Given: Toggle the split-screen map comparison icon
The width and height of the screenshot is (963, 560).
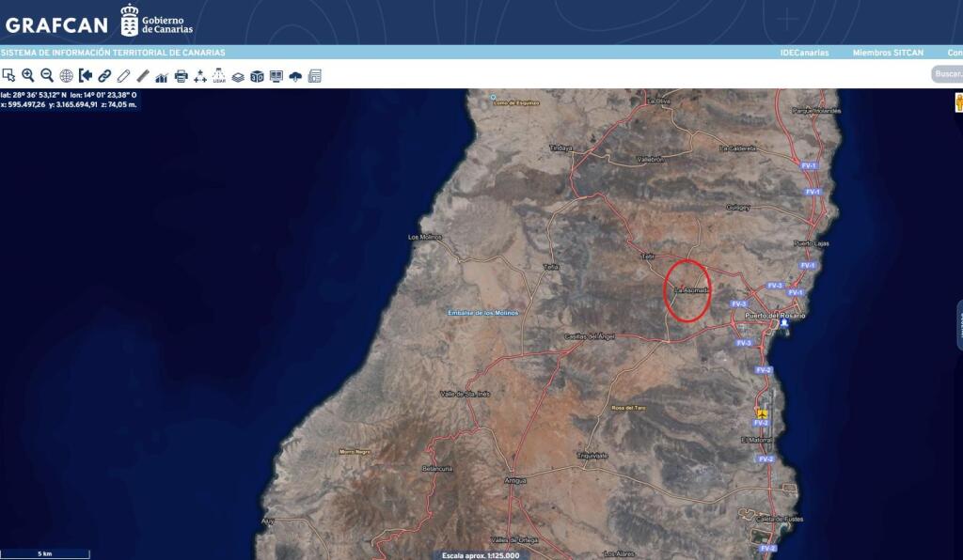Looking at the screenshot, I should tap(276, 76).
